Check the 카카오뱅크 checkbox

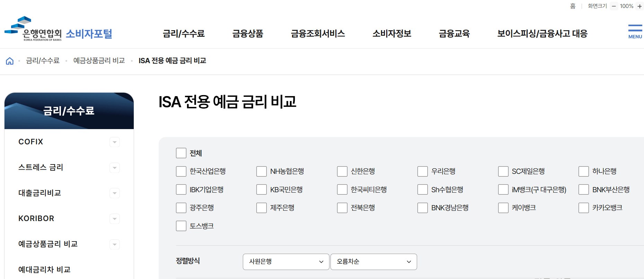pyautogui.click(x=584, y=208)
